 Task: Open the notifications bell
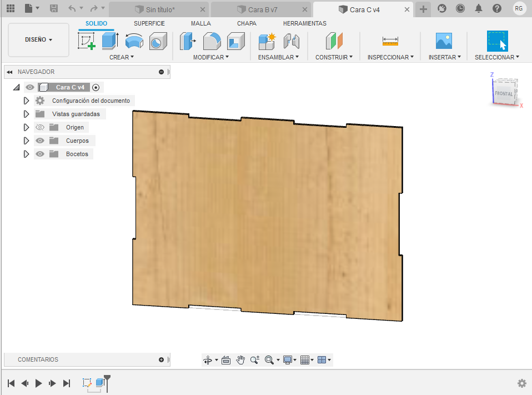[x=478, y=8]
